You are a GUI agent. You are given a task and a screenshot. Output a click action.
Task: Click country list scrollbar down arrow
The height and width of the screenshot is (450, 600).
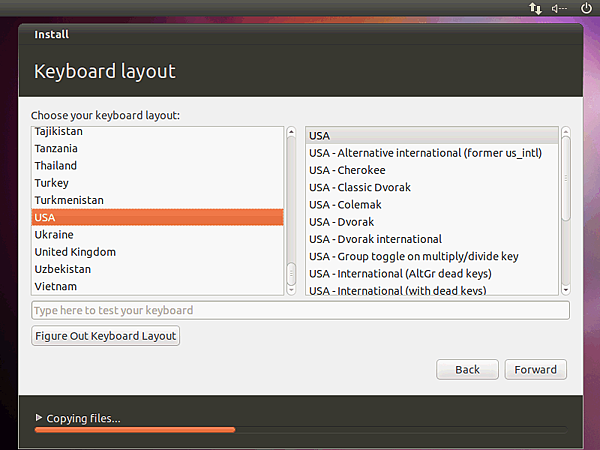tap(291, 290)
